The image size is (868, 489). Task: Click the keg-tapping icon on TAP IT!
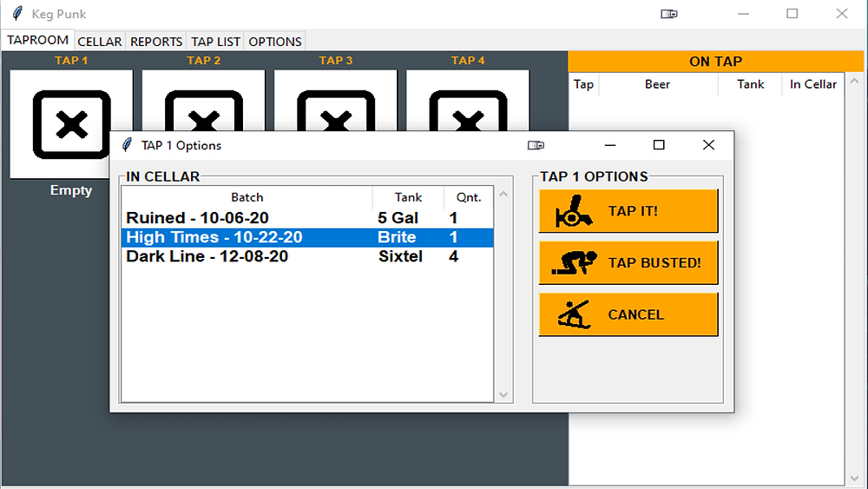pos(574,211)
